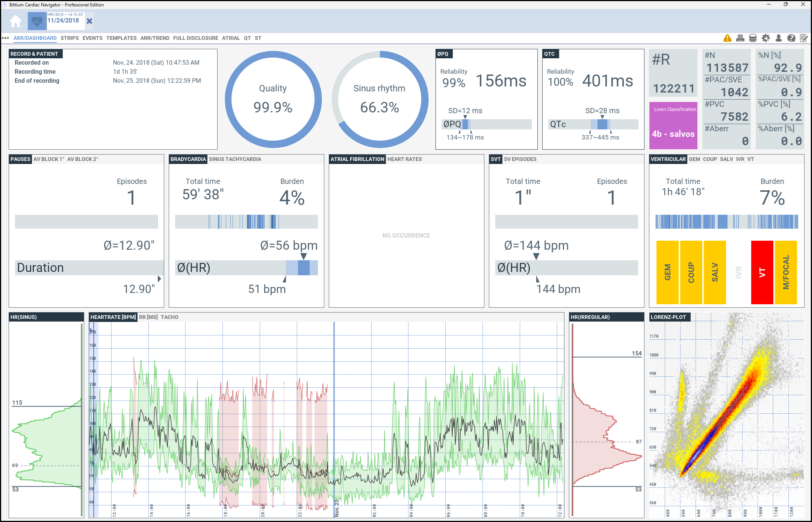This screenshot has width=812, height=522.
Task: Open the notes editor icon
Action: click(804, 38)
